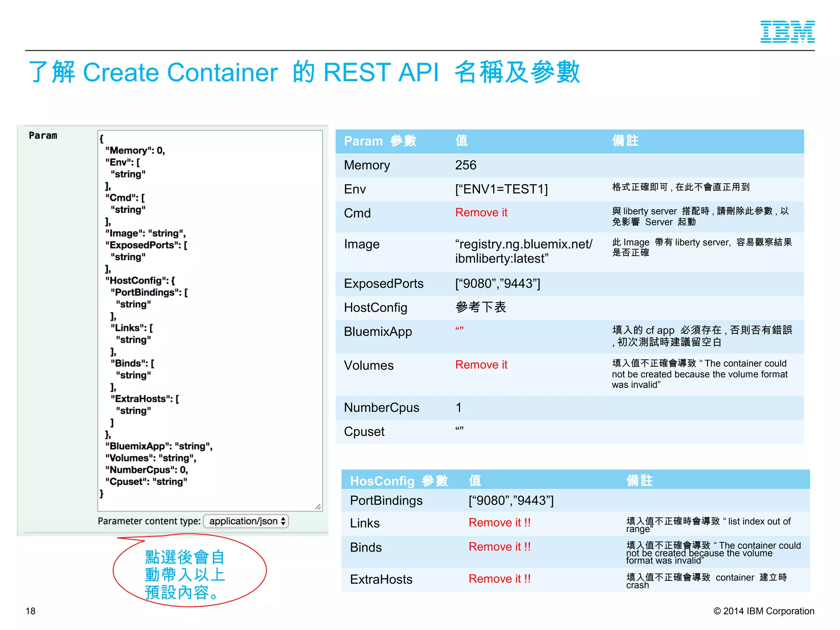Image resolution: width=840 pixels, height=630 pixels.
Task: Open the Parameter content type application/json dropdown
Action: click(x=246, y=521)
